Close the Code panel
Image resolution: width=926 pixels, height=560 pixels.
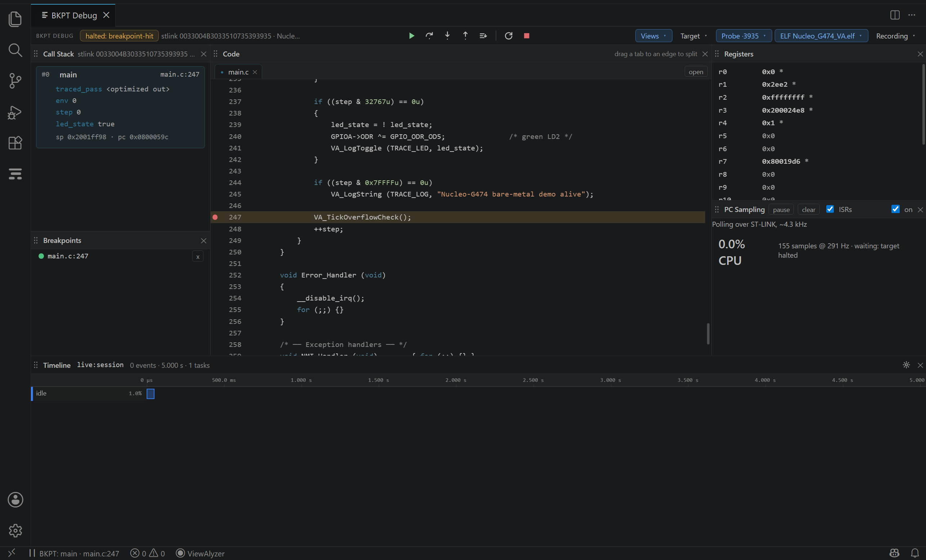705,54
